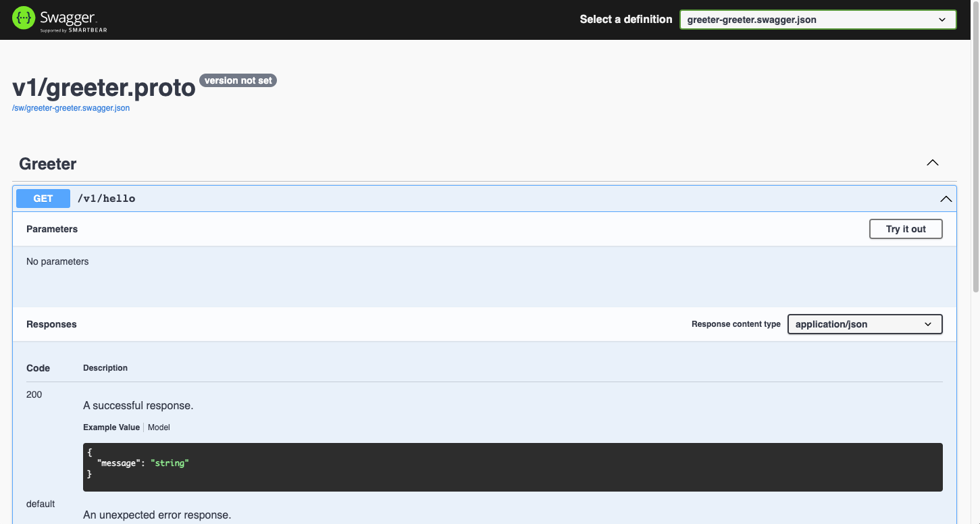
Task: Click the 'version not set' badge
Action: pyautogui.click(x=238, y=80)
